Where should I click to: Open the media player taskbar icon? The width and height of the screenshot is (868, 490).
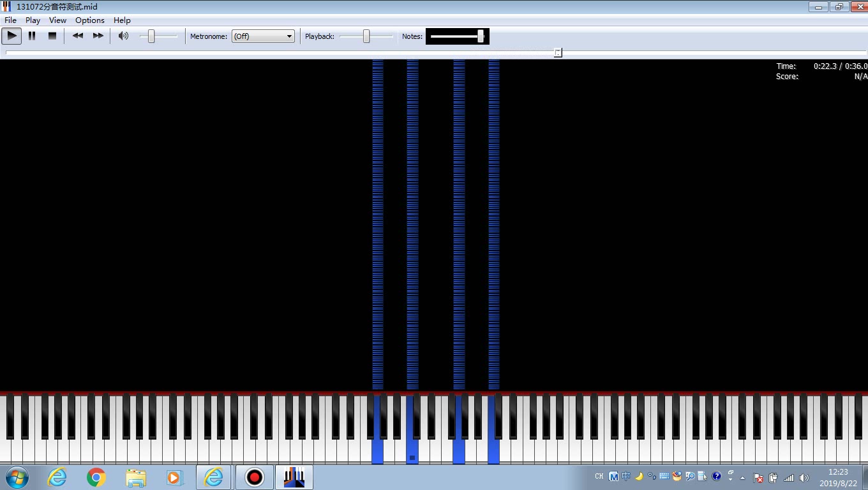pos(174,477)
